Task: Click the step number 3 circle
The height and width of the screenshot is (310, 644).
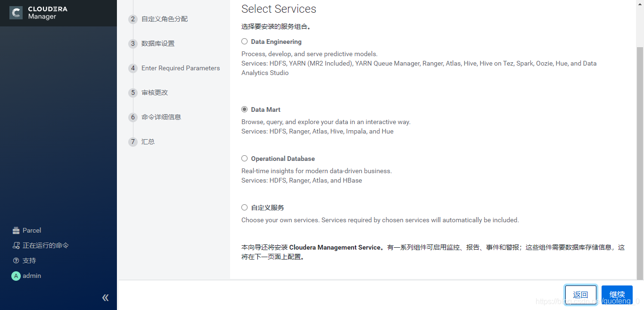Action: (133, 44)
